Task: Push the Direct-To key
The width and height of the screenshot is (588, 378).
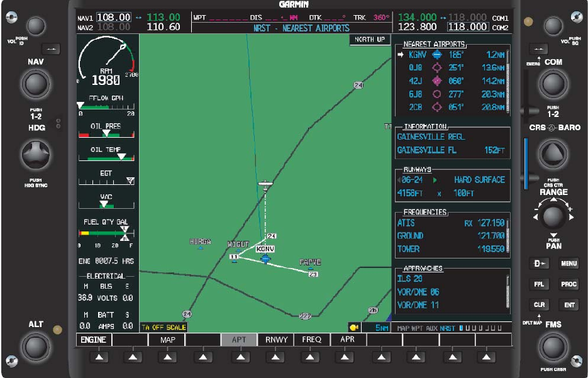Action: point(539,264)
